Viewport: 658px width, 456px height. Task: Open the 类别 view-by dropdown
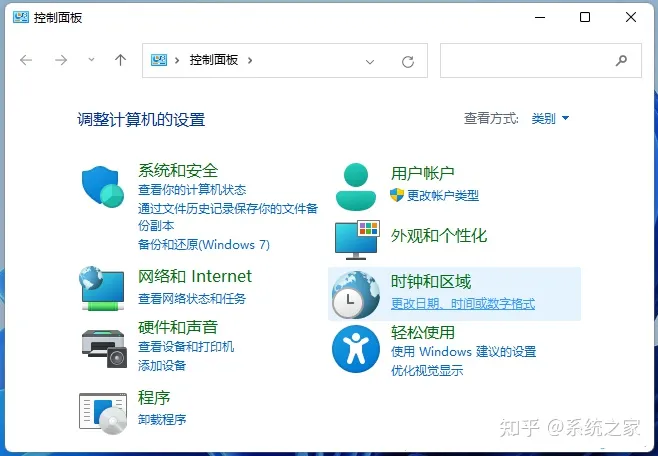pyautogui.click(x=550, y=118)
